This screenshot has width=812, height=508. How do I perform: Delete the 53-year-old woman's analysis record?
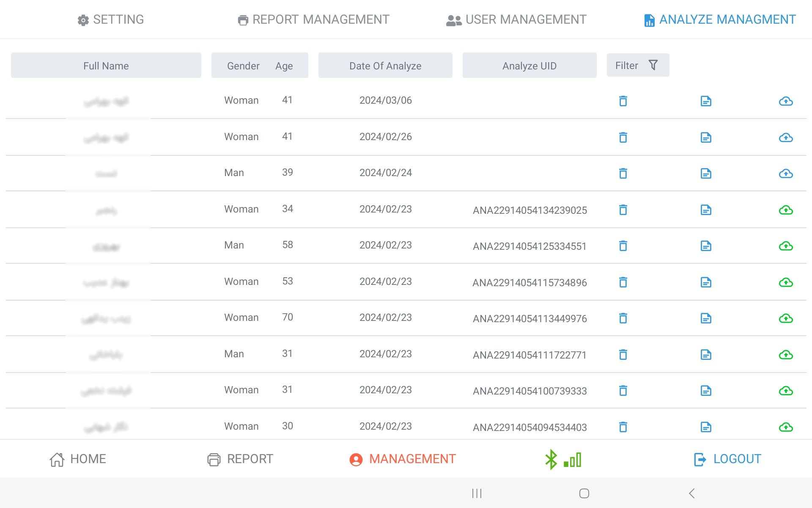click(x=623, y=282)
